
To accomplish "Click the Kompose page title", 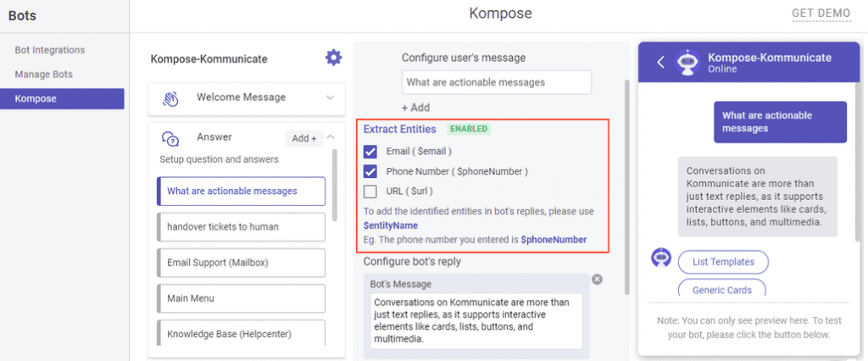I will click(500, 14).
